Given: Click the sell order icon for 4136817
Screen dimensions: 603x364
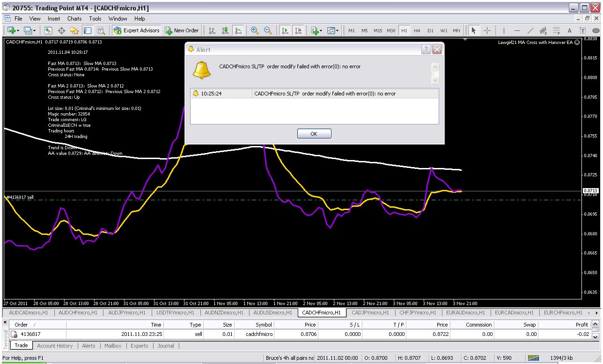Looking at the screenshot, I should [x=14, y=334].
